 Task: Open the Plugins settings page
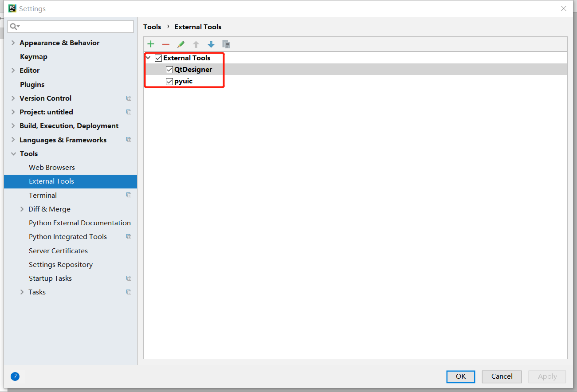pyautogui.click(x=32, y=84)
